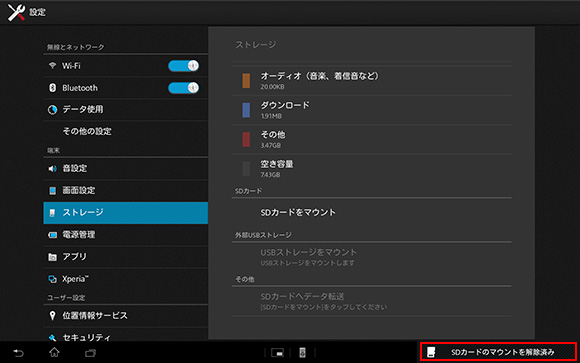Screen dimensions: 580x363
Task: Tap the Xperia icon in sidebar
Action: [x=53, y=279]
